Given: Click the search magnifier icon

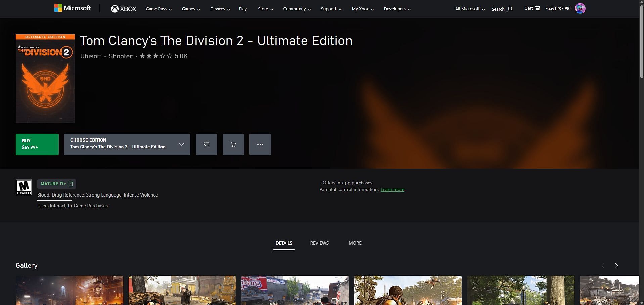Looking at the screenshot, I should pyautogui.click(x=509, y=9).
